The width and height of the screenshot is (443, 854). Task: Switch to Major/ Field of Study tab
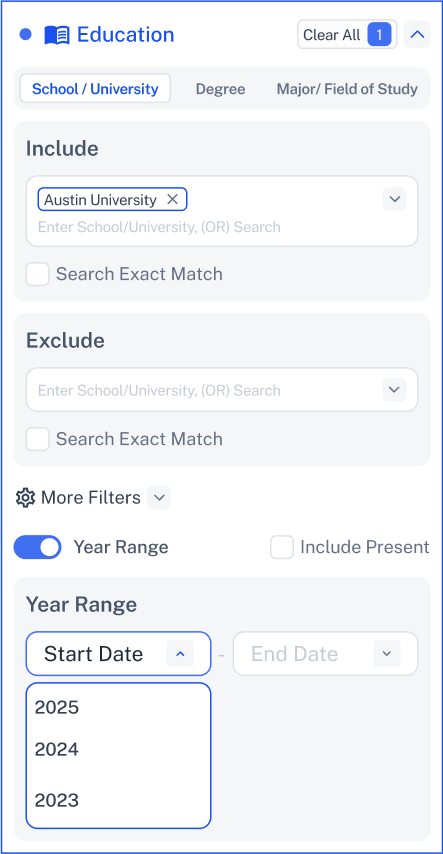347,89
